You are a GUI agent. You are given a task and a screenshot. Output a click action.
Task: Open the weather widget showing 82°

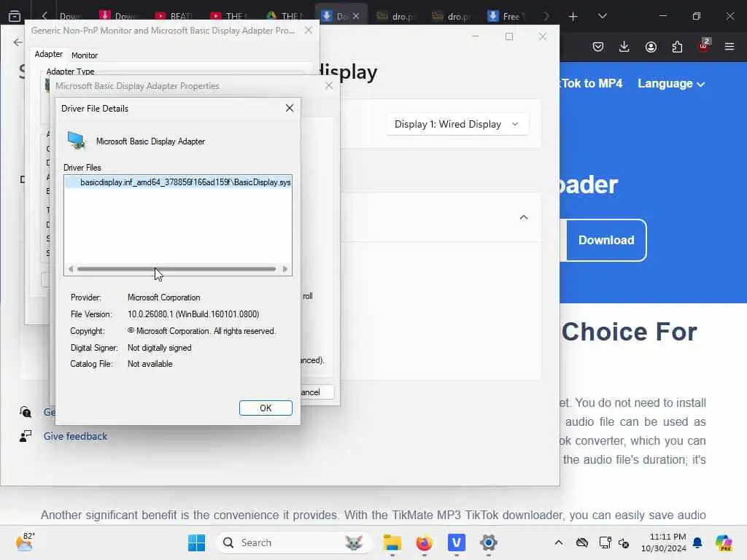click(26, 542)
